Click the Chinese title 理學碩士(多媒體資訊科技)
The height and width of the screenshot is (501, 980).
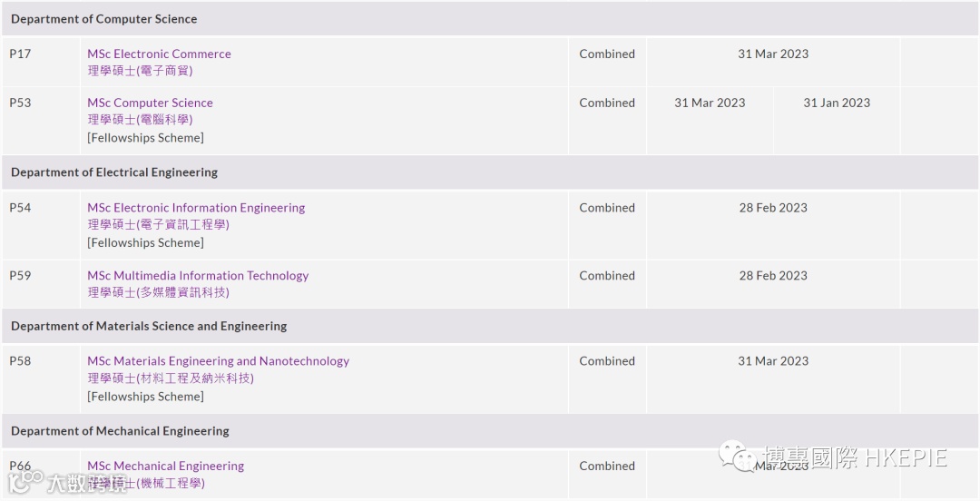point(158,292)
